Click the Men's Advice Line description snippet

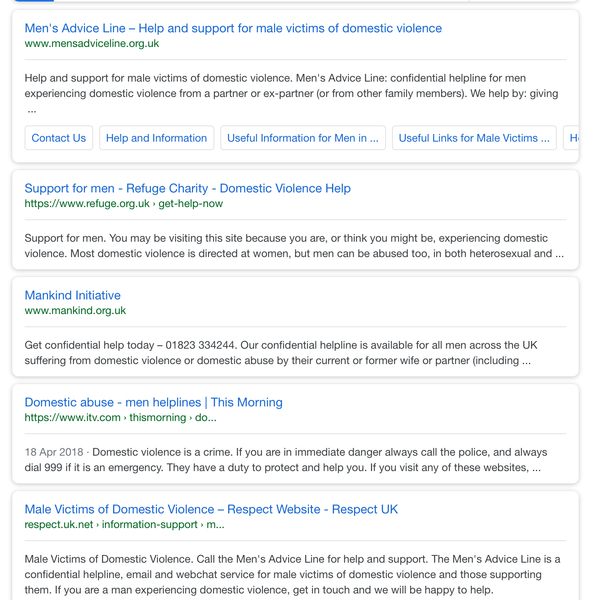(x=291, y=94)
